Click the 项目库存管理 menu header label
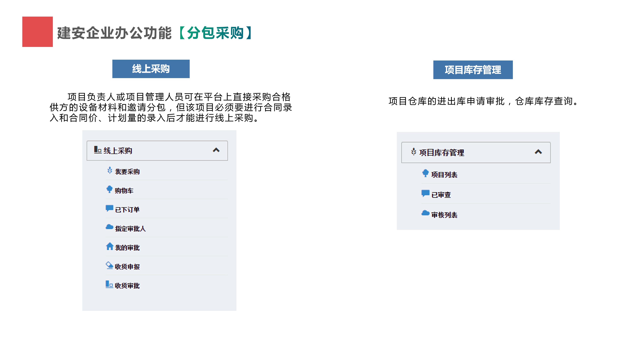 pos(442,152)
